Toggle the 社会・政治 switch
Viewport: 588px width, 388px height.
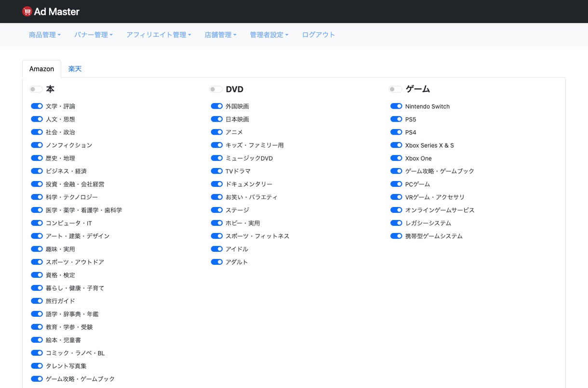pyautogui.click(x=37, y=132)
